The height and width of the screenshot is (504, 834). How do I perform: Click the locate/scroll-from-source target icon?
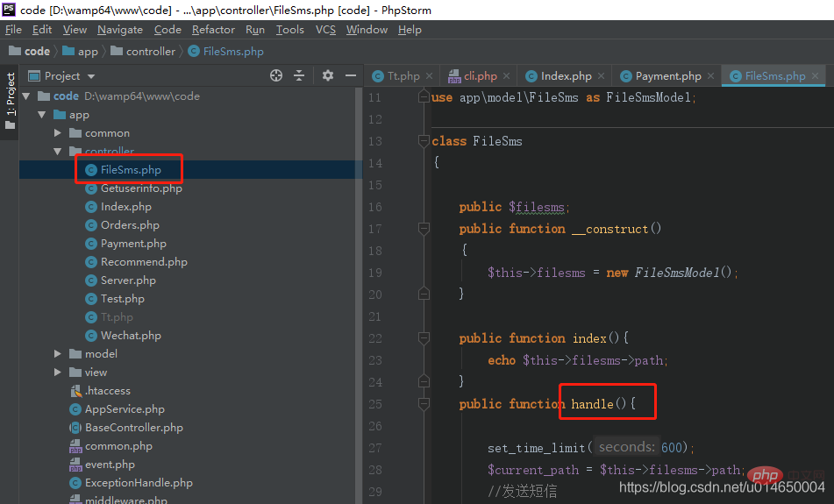[x=276, y=75]
